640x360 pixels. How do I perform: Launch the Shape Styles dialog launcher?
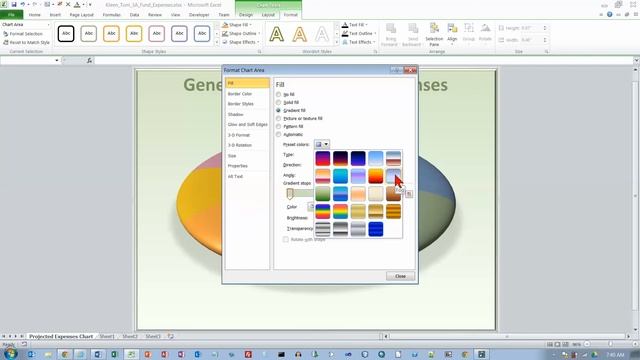tap(259, 52)
